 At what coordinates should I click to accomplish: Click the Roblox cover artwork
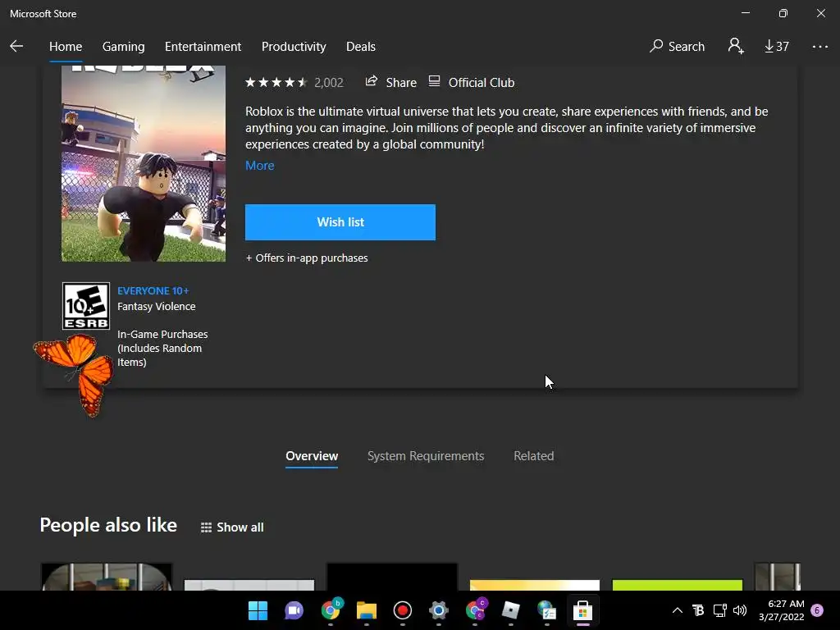tap(144, 163)
